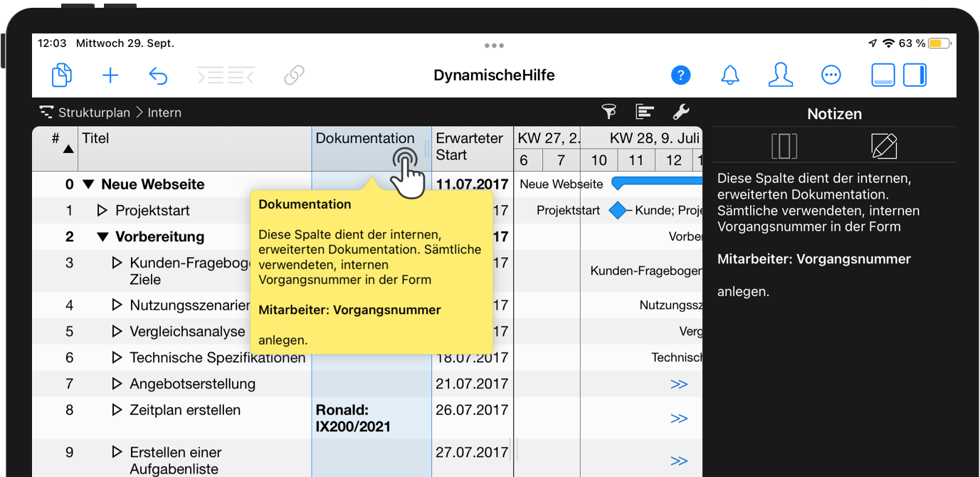Undo the last action
The image size is (980, 477).
(157, 75)
